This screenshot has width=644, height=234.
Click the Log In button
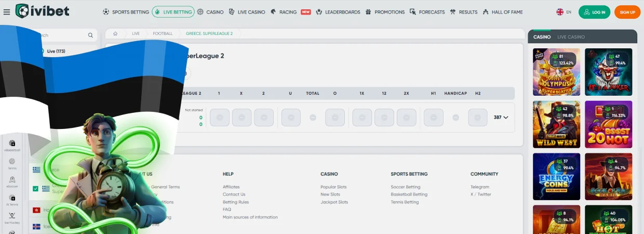point(594,12)
